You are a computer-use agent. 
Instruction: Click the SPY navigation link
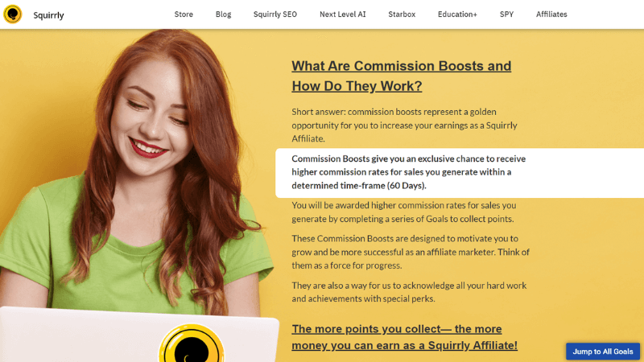(506, 14)
